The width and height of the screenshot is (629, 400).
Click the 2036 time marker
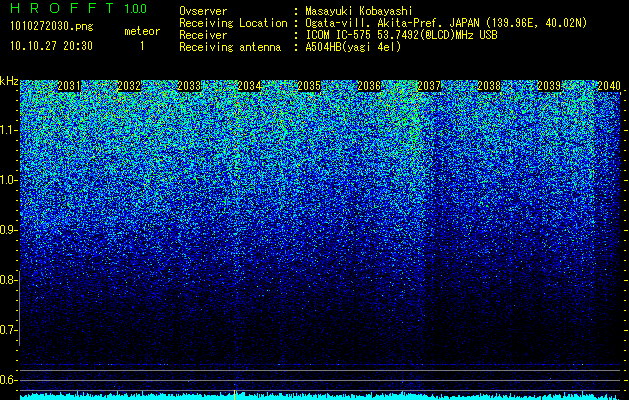[369, 86]
